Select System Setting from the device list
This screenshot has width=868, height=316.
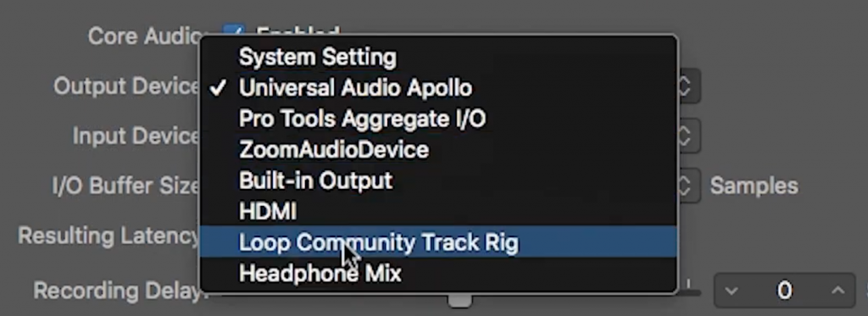(x=438, y=58)
